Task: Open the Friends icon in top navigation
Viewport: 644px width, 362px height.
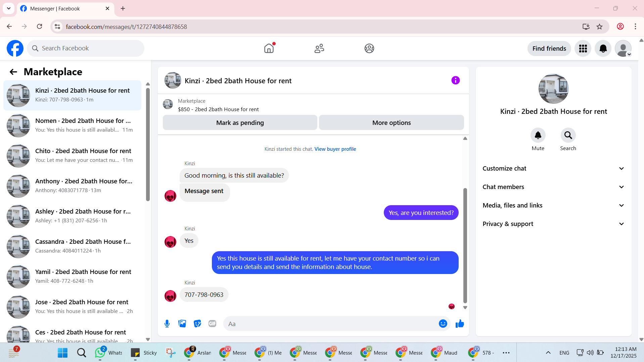Action: click(319, 48)
